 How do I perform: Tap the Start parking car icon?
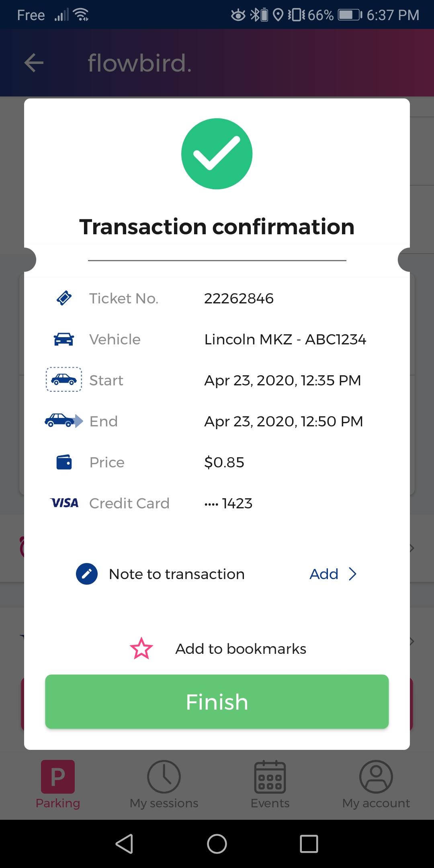coord(64,379)
